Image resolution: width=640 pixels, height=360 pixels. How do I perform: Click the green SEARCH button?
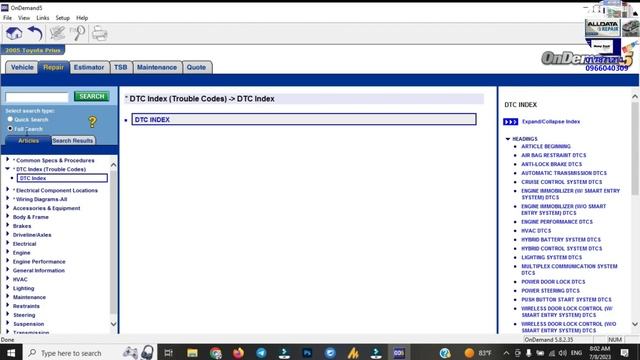(92, 96)
